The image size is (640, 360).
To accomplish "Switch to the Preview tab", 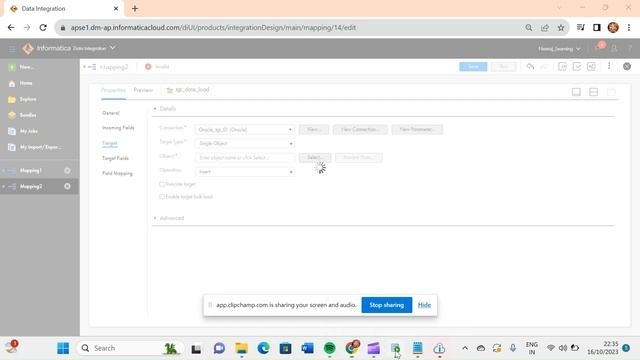I will click(143, 90).
